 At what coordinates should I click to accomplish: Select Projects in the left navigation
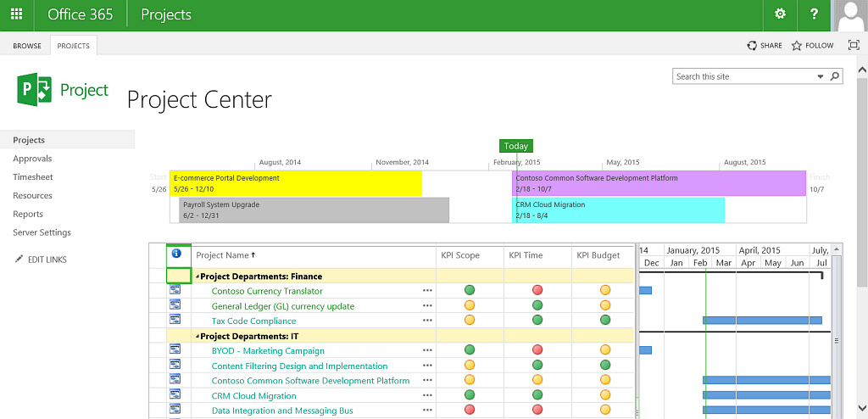tap(68, 140)
